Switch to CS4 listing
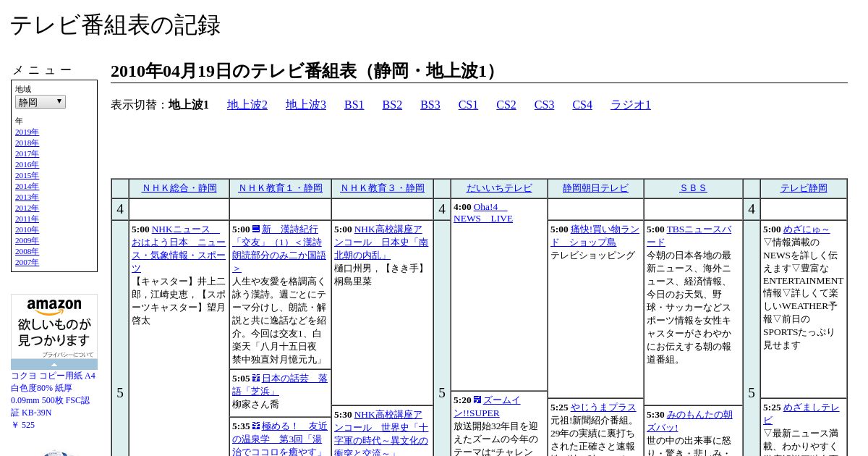The image size is (868, 456). (x=582, y=105)
